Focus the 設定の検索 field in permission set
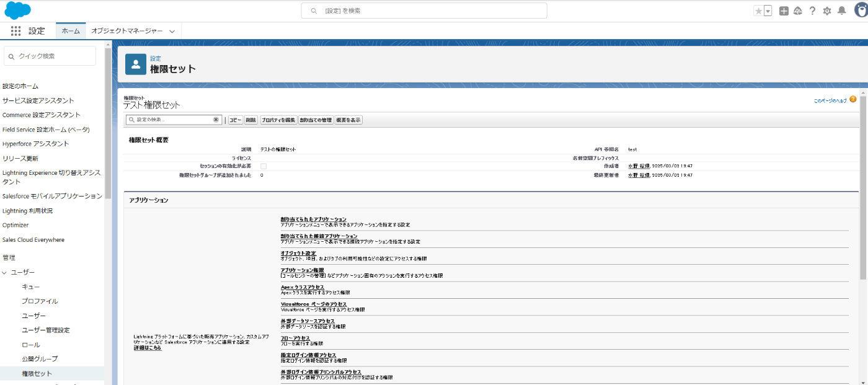This screenshot has width=868, height=385. pos(174,120)
